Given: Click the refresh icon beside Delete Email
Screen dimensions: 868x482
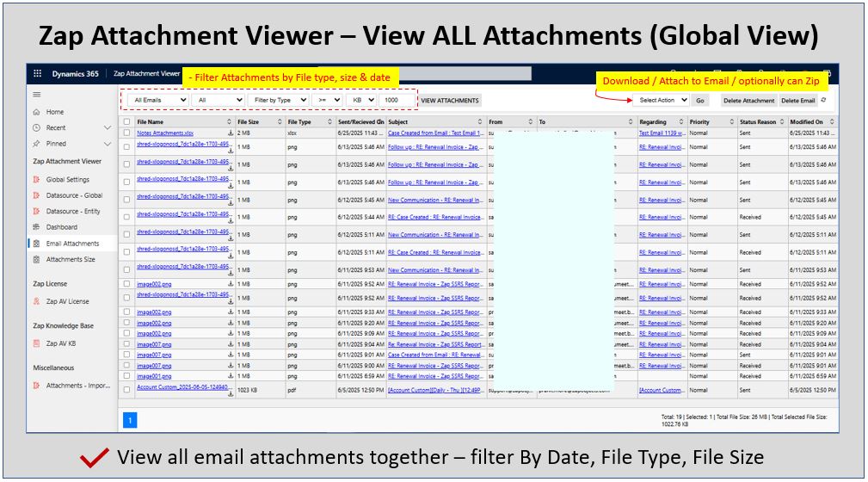Looking at the screenshot, I should pos(824,101).
